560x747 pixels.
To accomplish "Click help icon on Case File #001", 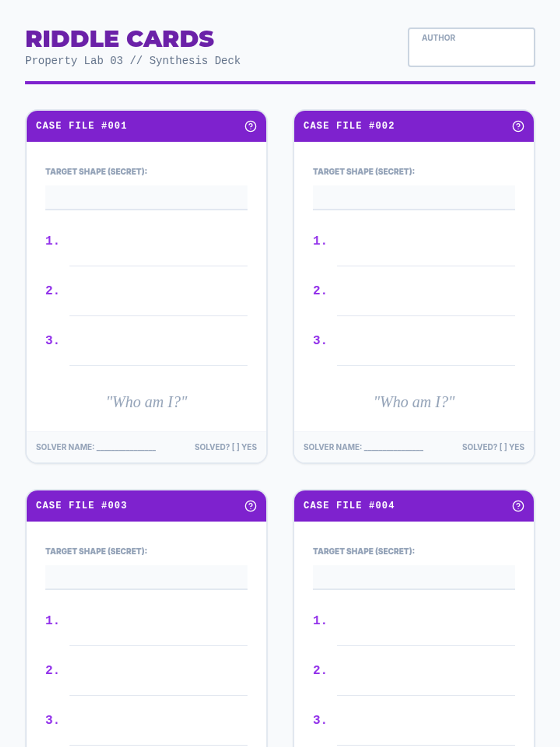I will click(251, 126).
